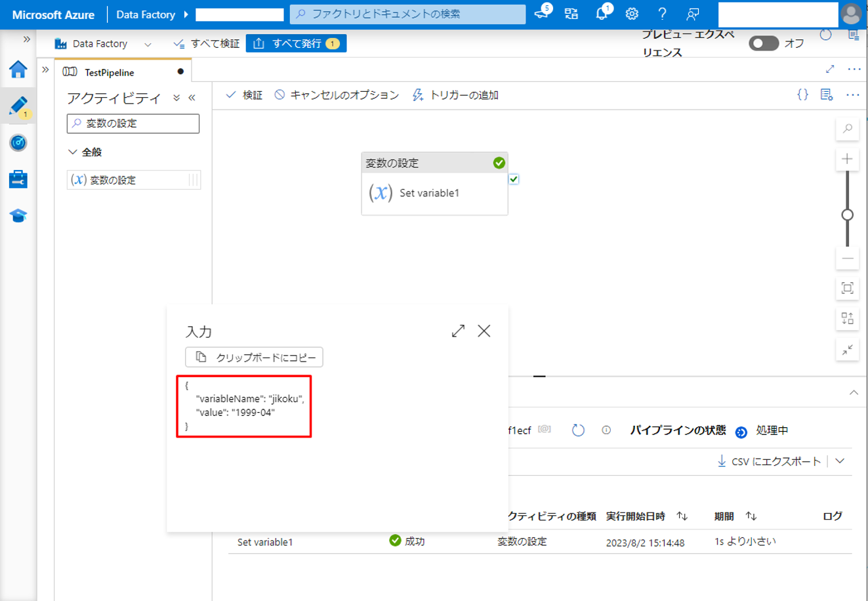Collapse the 全般 activity group
This screenshot has height=601, width=868.
[x=73, y=152]
